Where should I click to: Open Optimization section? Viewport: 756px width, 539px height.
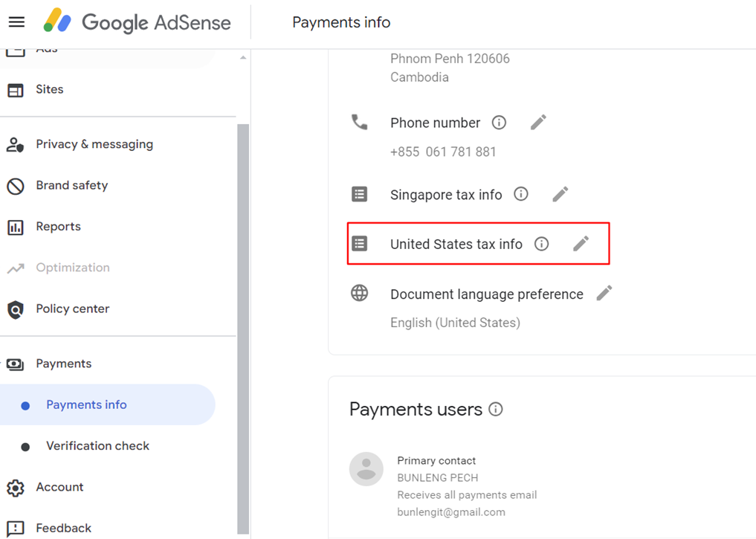[73, 268]
